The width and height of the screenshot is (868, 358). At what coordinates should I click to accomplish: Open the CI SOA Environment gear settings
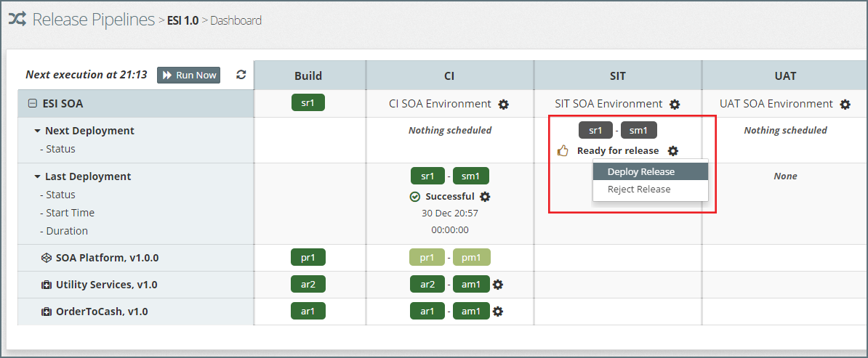click(504, 105)
